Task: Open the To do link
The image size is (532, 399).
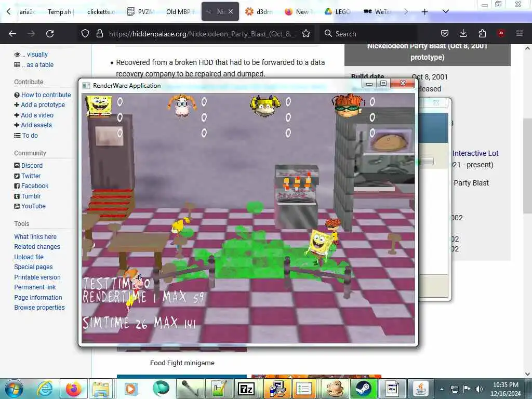Action: pos(30,136)
